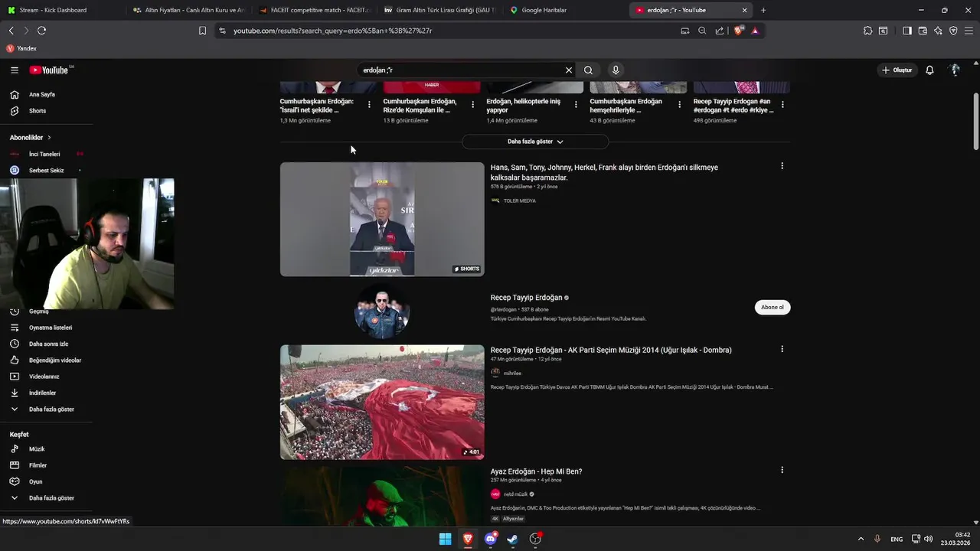Switch to Altın Fiyatları tab
This screenshot has height=551, width=980.
click(188, 10)
